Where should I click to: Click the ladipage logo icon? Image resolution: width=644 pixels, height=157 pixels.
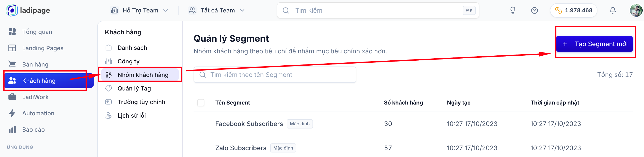12,10
